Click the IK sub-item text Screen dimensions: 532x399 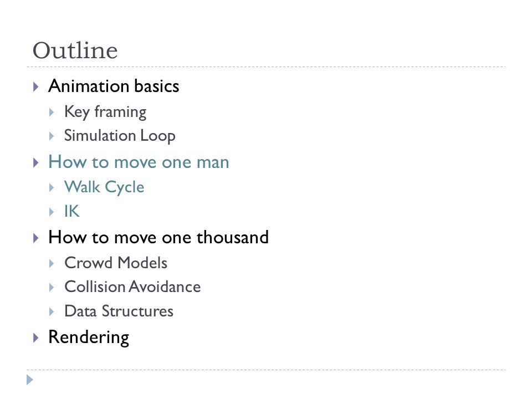(72, 211)
